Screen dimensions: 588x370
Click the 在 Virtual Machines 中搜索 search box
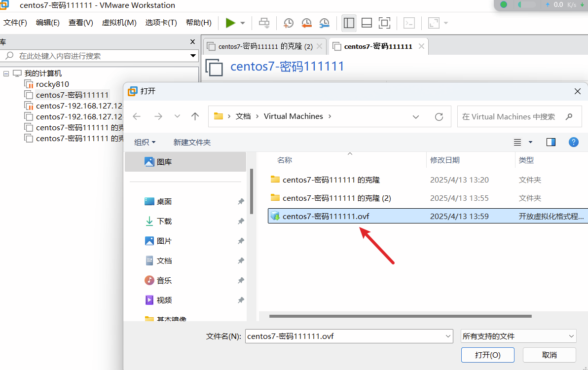(519, 116)
